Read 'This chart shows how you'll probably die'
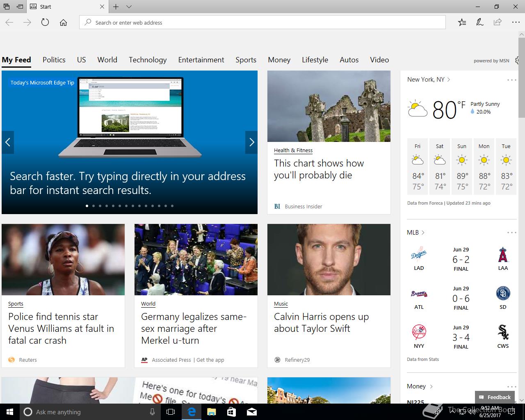 (x=319, y=169)
